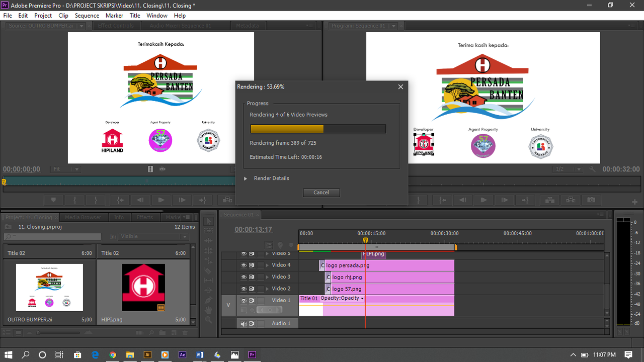Viewport: 644px width, 362px height.
Task: Click the New Bin folder icon
Action: [x=162, y=332]
